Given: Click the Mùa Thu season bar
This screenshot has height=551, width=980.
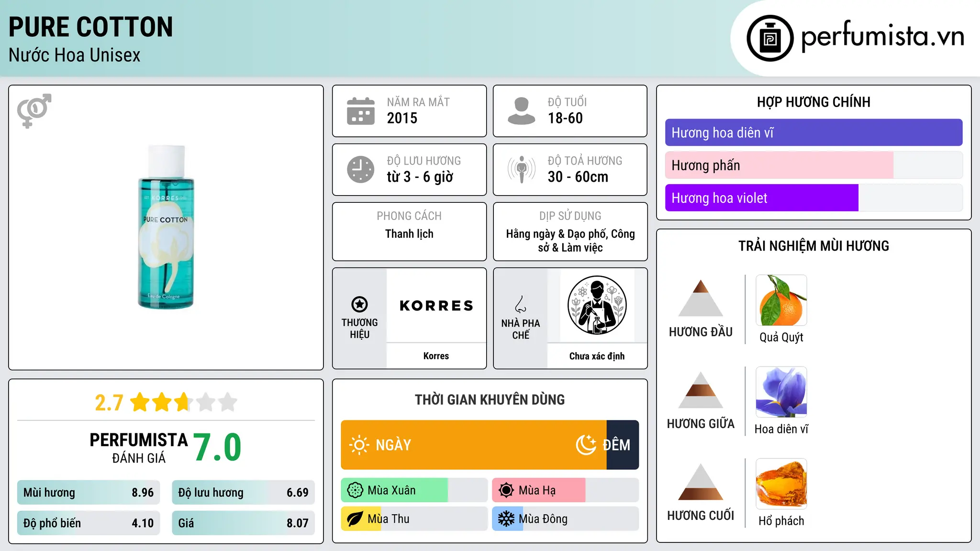Looking at the screenshot, I should pos(414,519).
